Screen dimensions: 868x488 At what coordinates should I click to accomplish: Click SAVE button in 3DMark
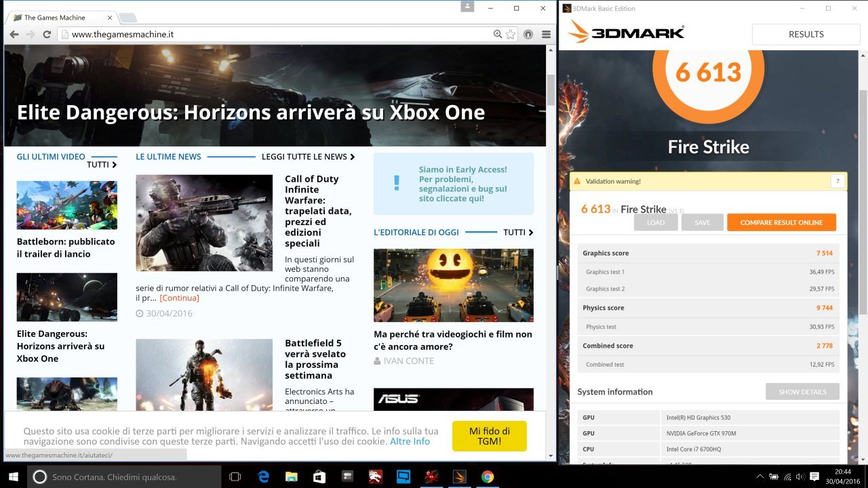click(703, 222)
